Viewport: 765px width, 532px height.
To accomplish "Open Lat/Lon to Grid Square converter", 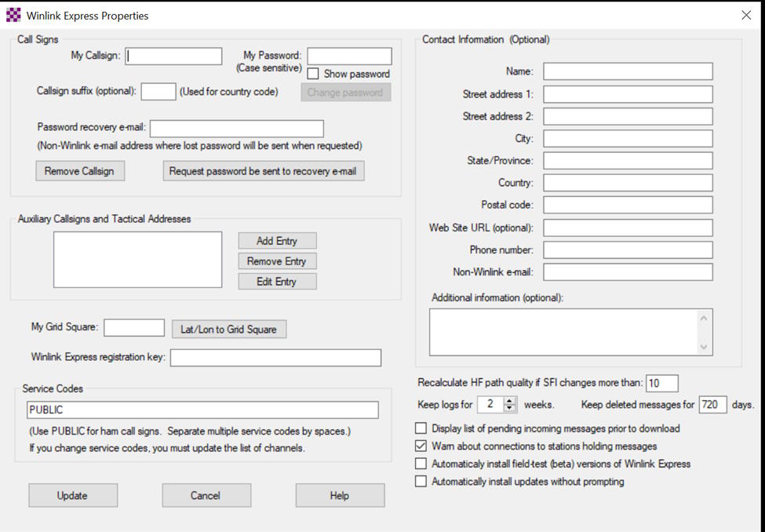I will coord(228,330).
